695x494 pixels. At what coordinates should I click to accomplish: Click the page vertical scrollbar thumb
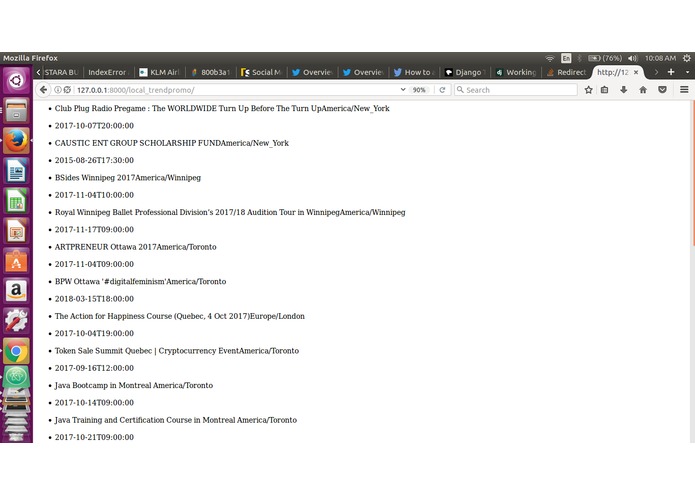tap(693, 173)
